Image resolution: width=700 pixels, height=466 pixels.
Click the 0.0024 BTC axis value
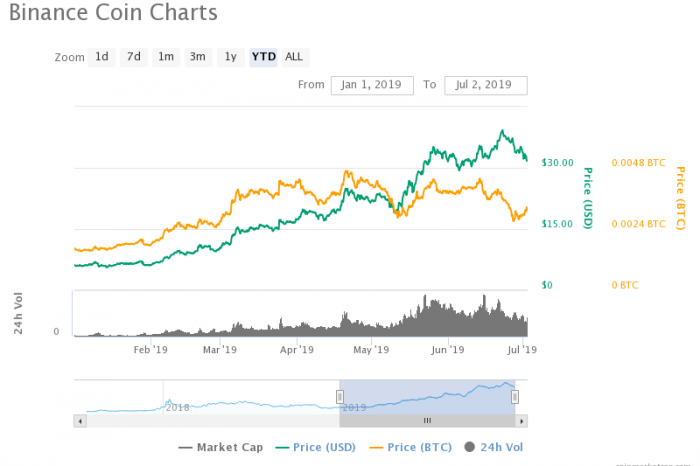point(638,224)
